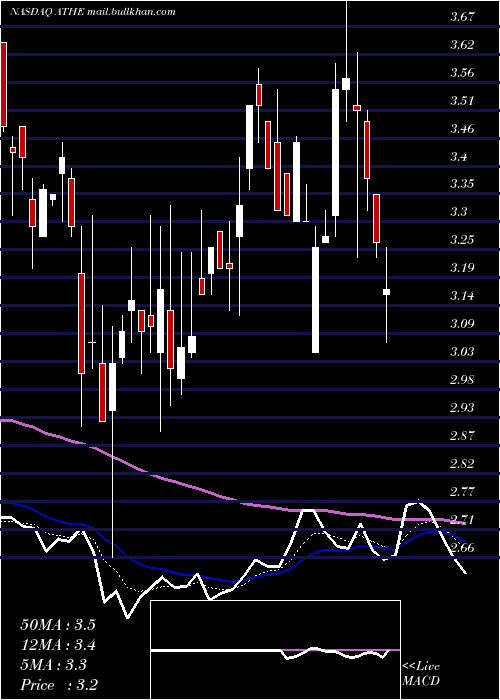Select the 3.67 price axis label

[462, 17]
